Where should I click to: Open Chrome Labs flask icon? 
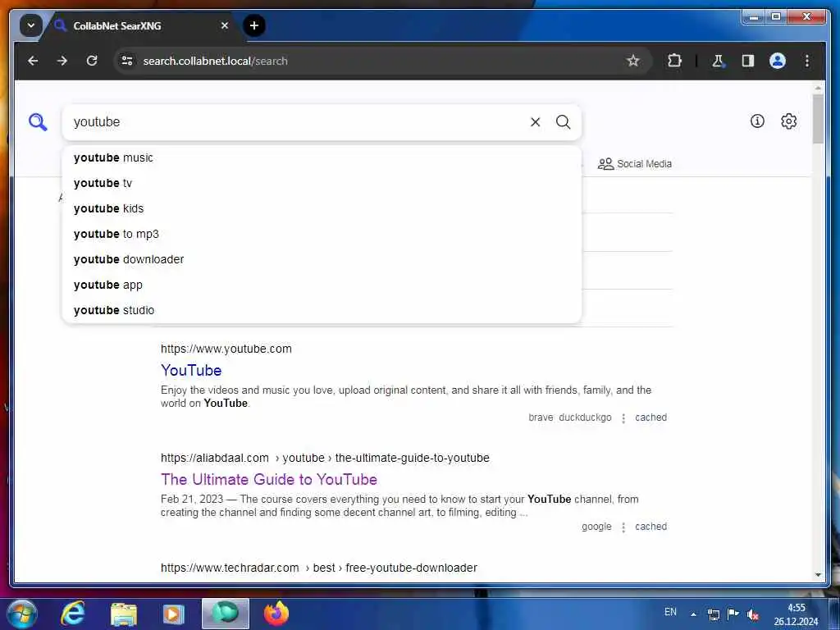click(718, 61)
